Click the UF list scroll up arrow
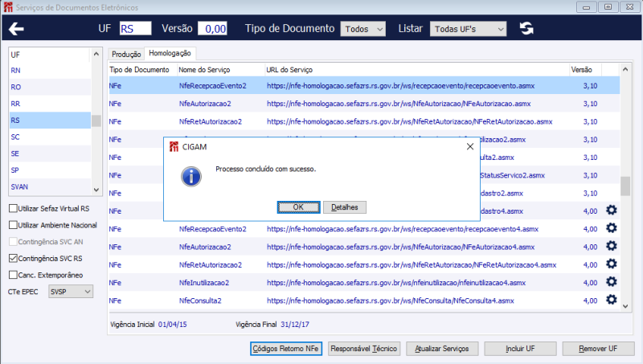This screenshot has width=643, height=364. click(x=96, y=54)
